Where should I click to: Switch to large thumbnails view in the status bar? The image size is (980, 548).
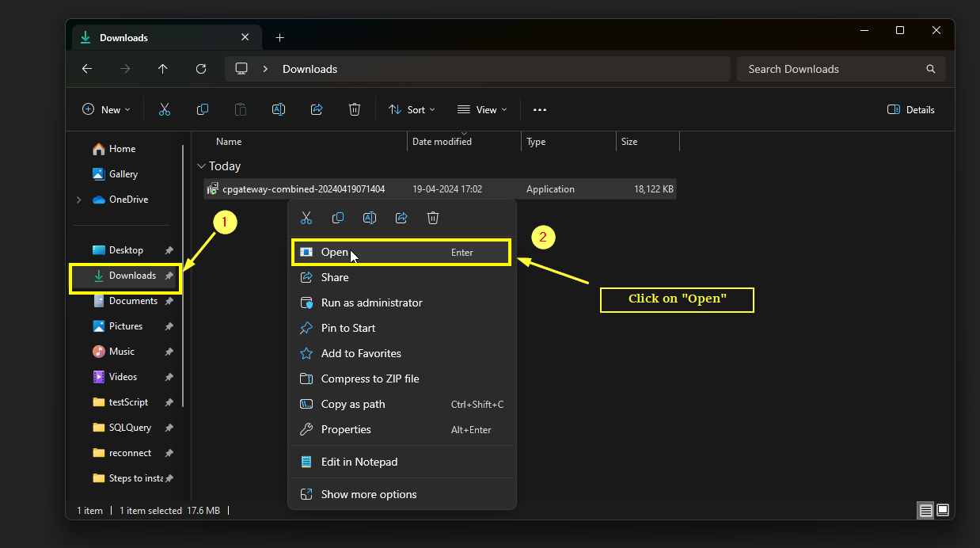943,511
